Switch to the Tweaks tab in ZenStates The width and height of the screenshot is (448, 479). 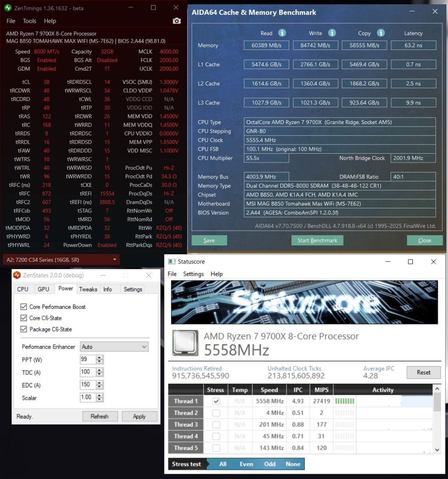pos(88,289)
